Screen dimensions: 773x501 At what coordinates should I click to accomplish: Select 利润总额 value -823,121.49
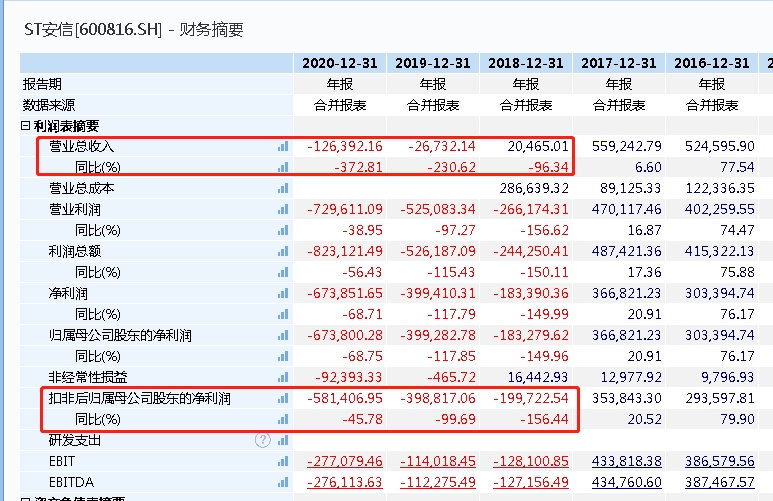point(345,251)
